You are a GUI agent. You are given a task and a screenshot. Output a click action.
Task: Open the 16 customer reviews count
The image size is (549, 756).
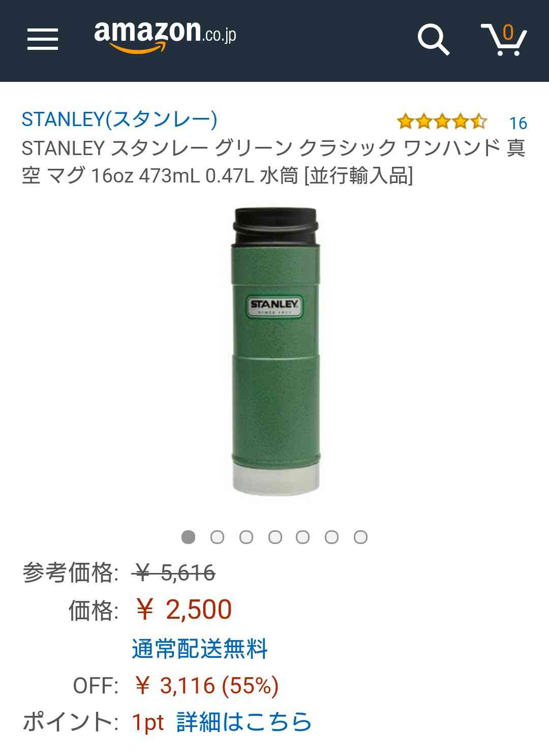tap(518, 123)
